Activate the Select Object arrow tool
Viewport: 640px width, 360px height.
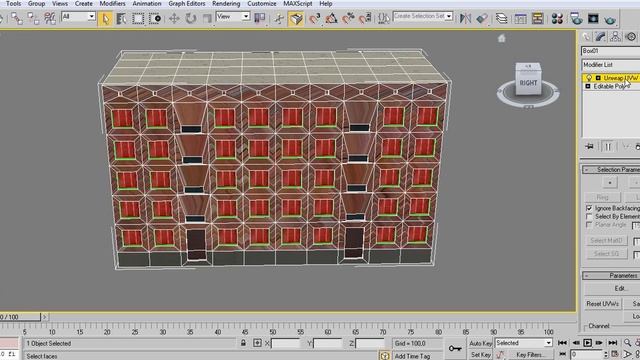(x=105, y=18)
